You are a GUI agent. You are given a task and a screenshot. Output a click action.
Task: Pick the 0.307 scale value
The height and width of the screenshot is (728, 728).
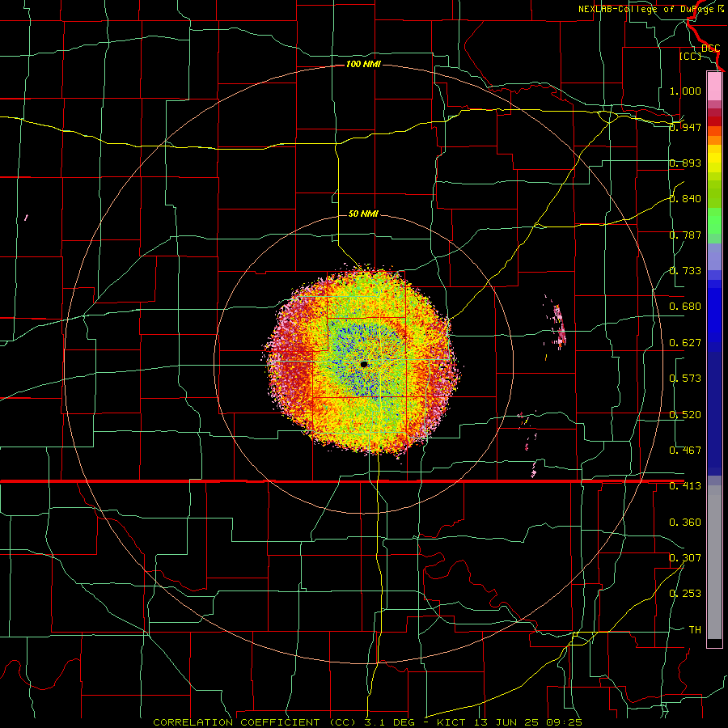click(685, 558)
